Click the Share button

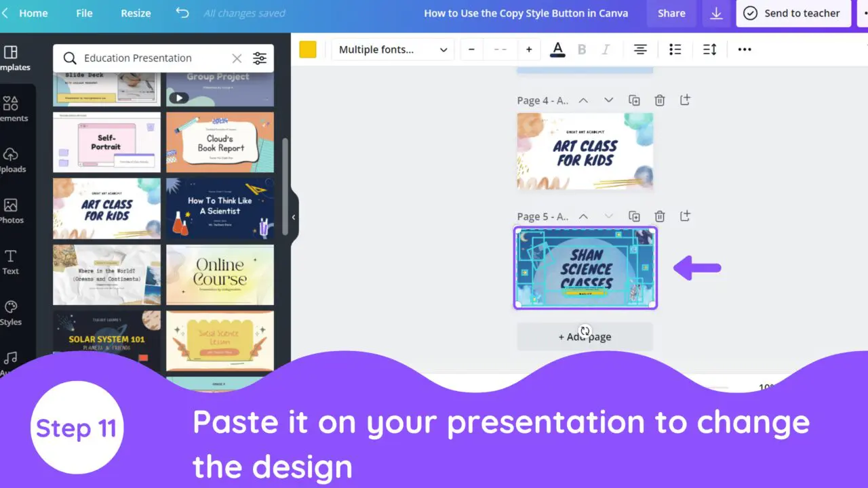coord(671,13)
